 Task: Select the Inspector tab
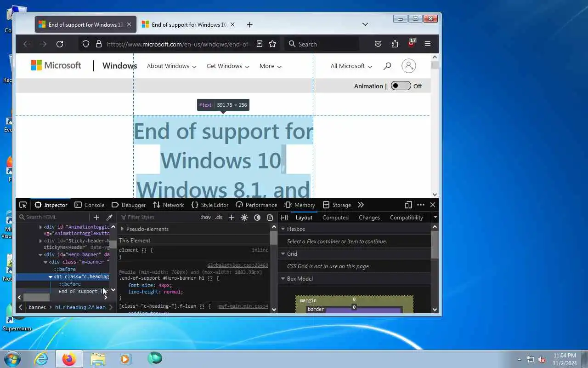coord(51,205)
